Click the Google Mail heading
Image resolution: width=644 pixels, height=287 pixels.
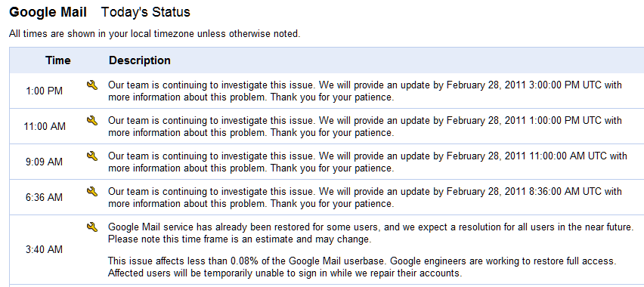tap(48, 12)
